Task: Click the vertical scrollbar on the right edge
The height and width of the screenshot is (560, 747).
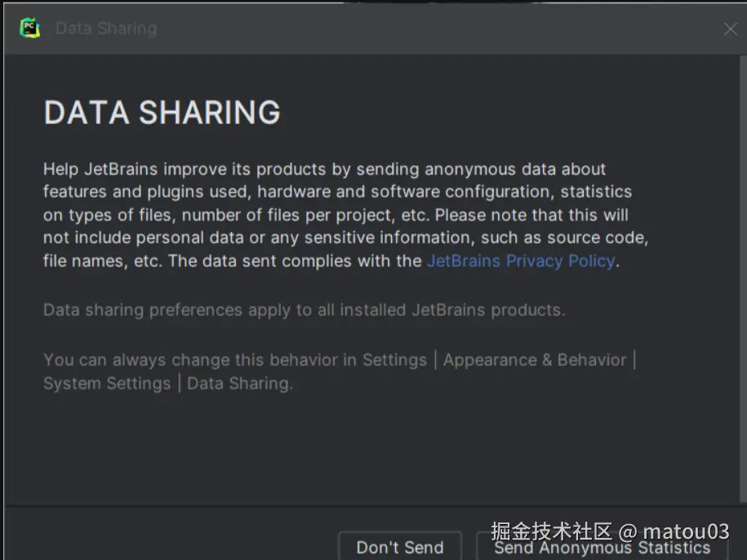Action: [x=743, y=278]
